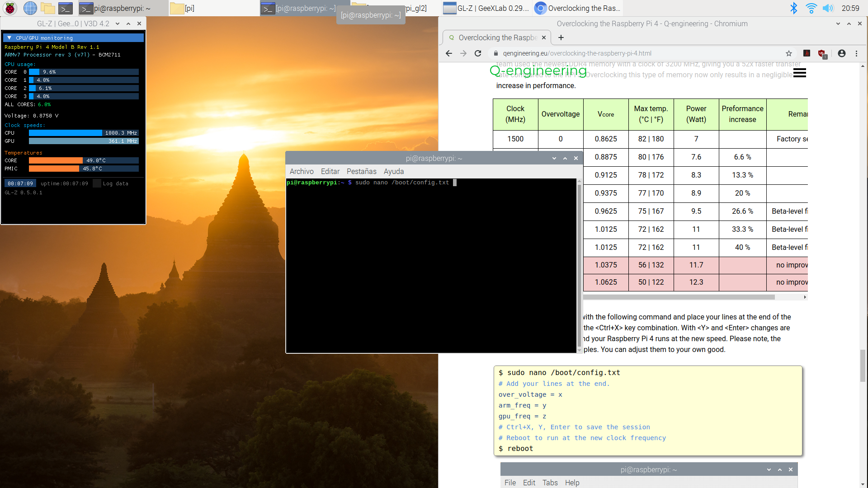Click the Bluetooth tray icon
The image size is (868, 488).
[x=793, y=8]
